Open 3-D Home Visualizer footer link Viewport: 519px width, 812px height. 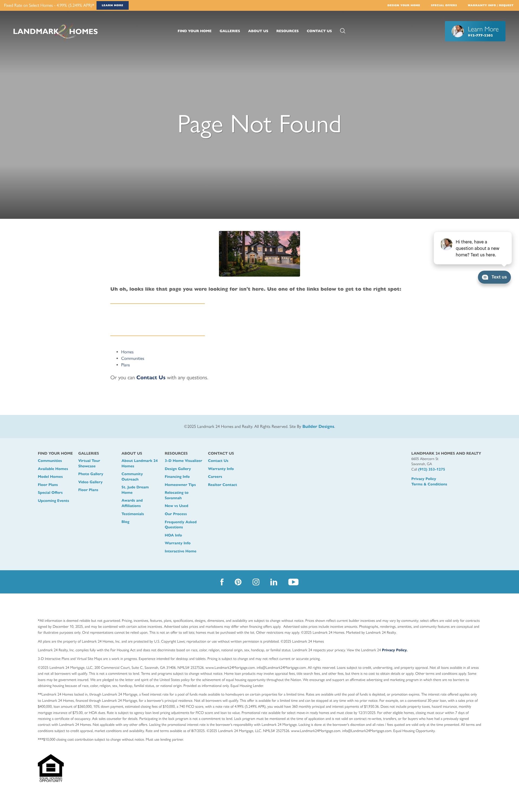tap(183, 461)
